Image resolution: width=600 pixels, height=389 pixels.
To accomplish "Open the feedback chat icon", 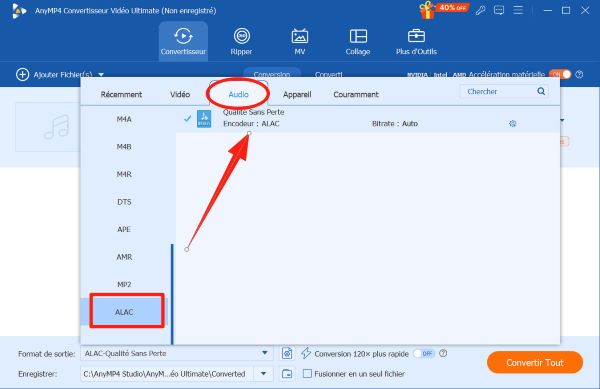I will tap(499, 10).
